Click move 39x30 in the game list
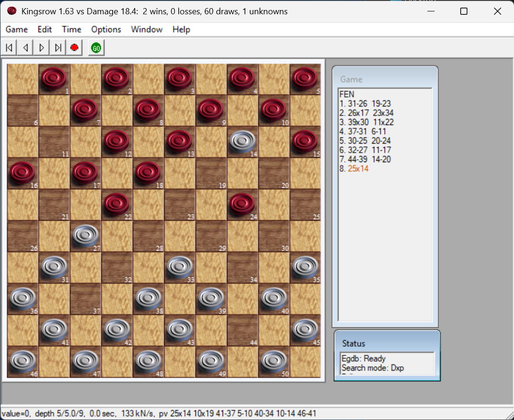This screenshot has height=420, width=514. [358, 122]
